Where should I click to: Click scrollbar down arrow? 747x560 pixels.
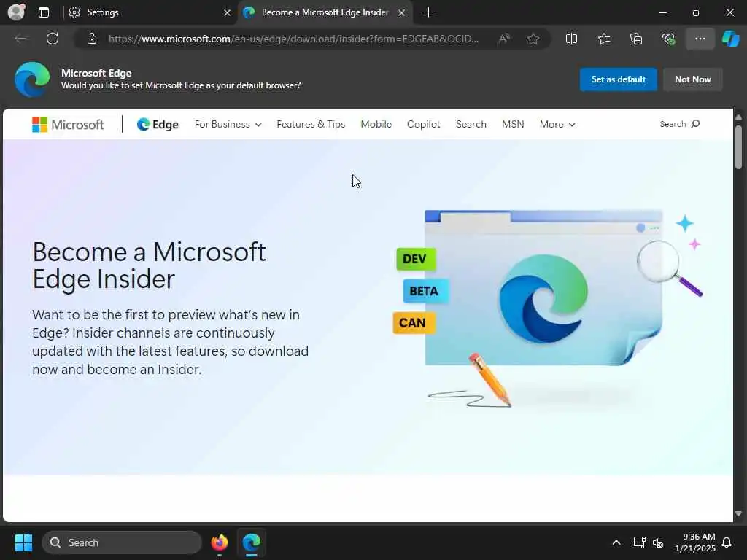(x=738, y=514)
